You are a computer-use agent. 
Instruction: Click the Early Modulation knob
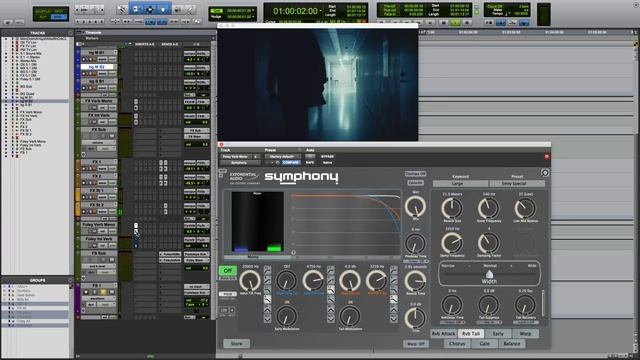click(x=287, y=316)
